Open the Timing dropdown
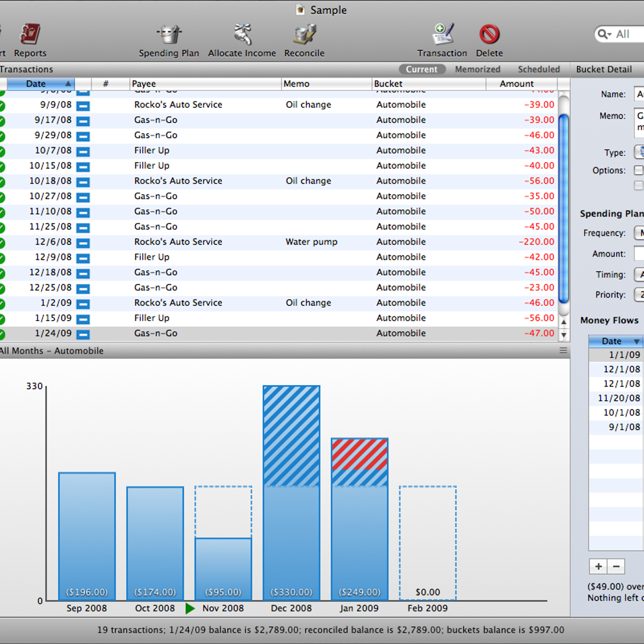644x644 pixels. [x=639, y=275]
